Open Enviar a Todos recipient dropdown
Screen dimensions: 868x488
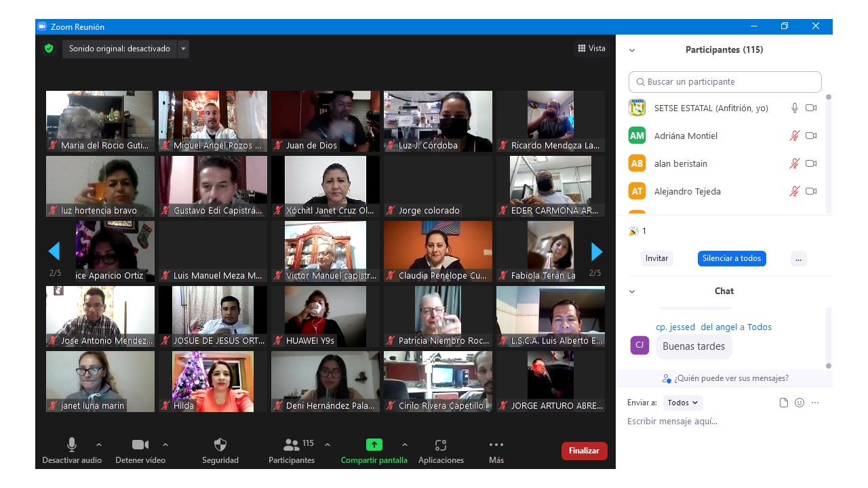tap(683, 403)
